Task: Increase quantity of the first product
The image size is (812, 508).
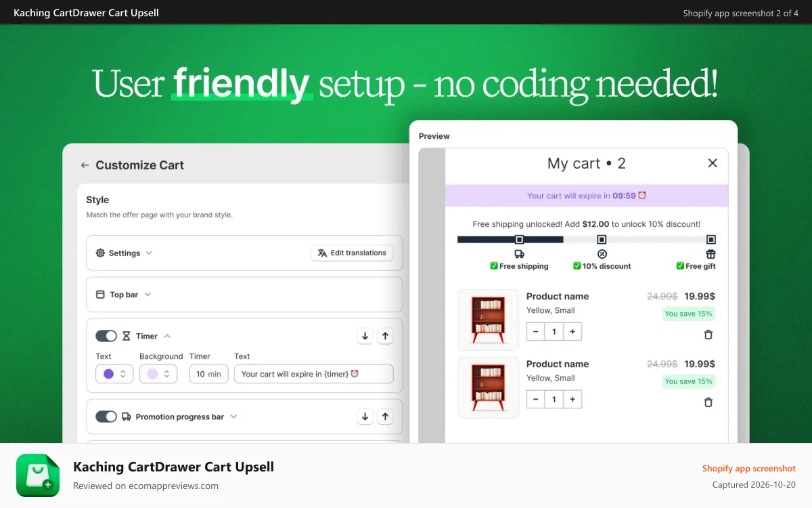Action: (x=572, y=332)
